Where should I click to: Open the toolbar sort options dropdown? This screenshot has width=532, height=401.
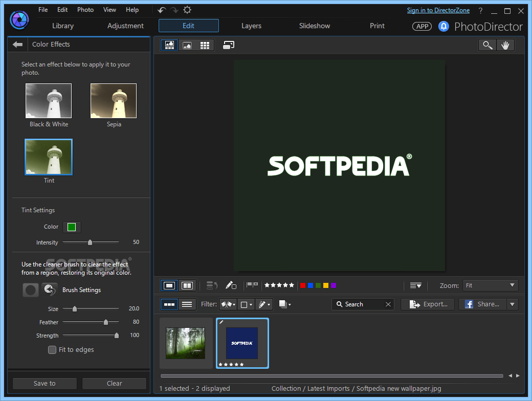(x=415, y=285)
